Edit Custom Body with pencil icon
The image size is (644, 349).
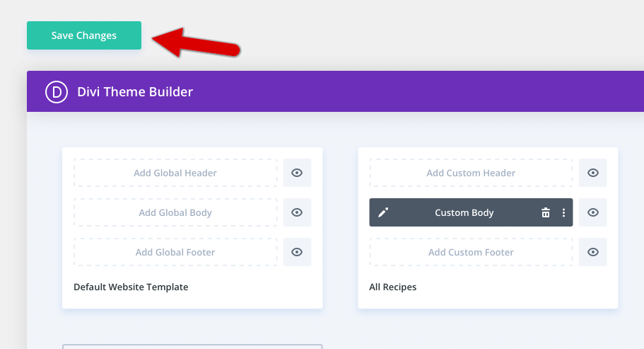pos(382,212)
